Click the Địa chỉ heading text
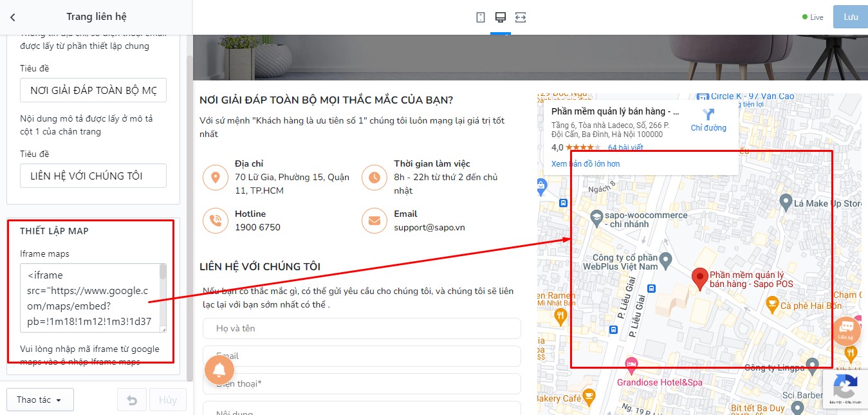The width and height of the screenshot is (868, 415). pos(249,163)
